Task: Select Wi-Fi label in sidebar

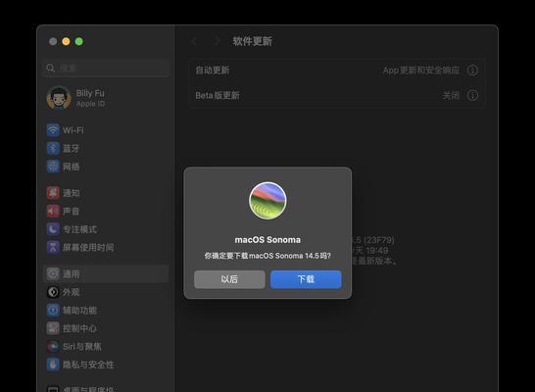Action: 73,130
